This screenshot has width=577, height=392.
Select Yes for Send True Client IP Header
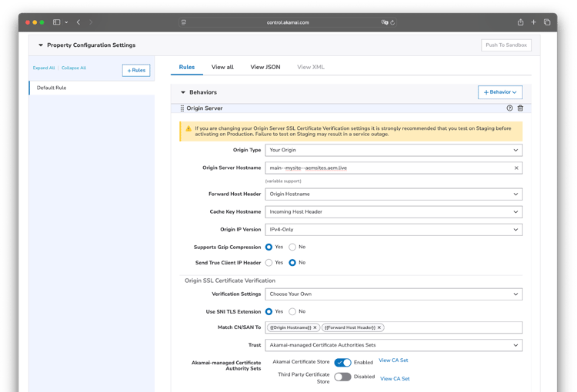(x=268, y=263)
